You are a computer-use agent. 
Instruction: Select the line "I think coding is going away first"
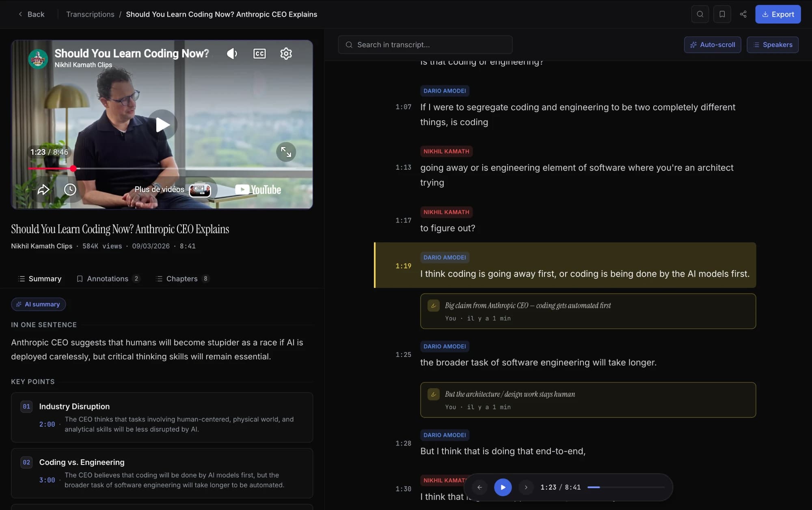click(x=585, y=274)
